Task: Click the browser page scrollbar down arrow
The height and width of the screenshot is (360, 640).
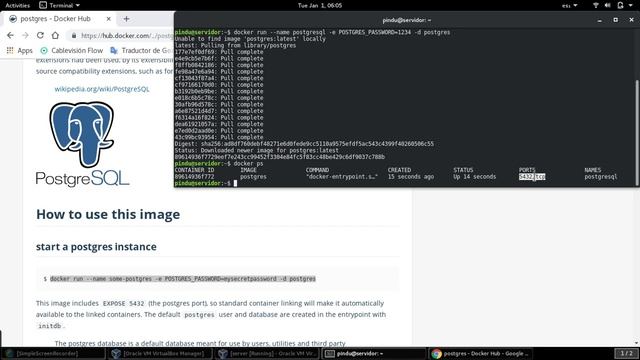Action: click(637, 343)
